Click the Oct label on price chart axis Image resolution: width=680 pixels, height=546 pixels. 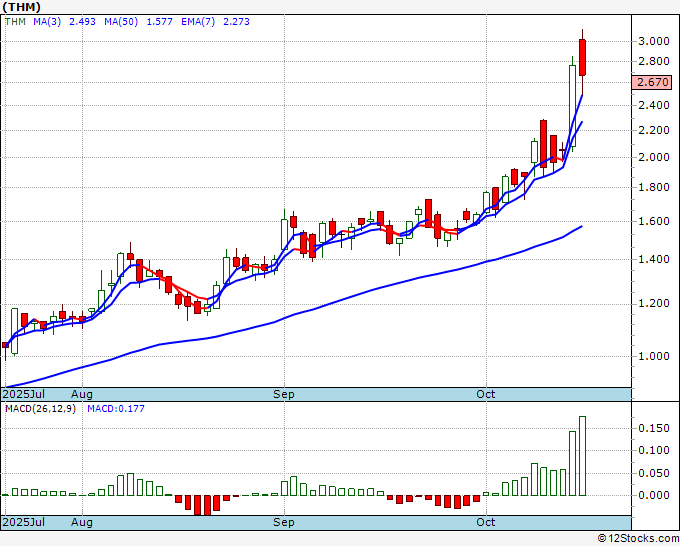click(x=485, y=394)
